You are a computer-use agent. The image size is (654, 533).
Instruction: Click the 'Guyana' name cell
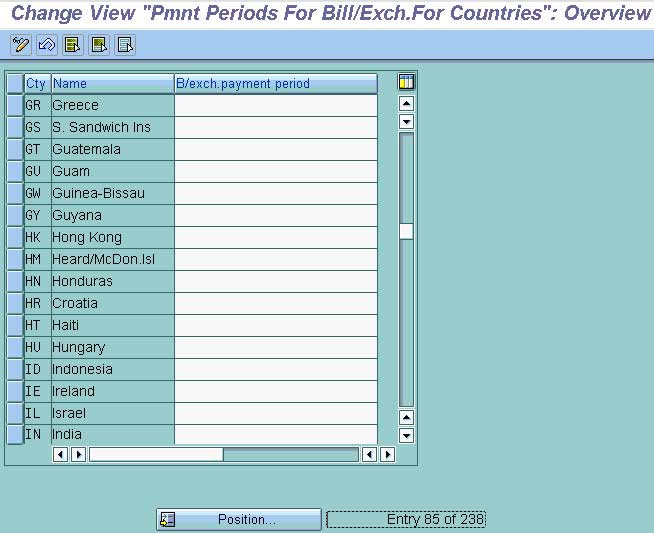click(113, 215)
